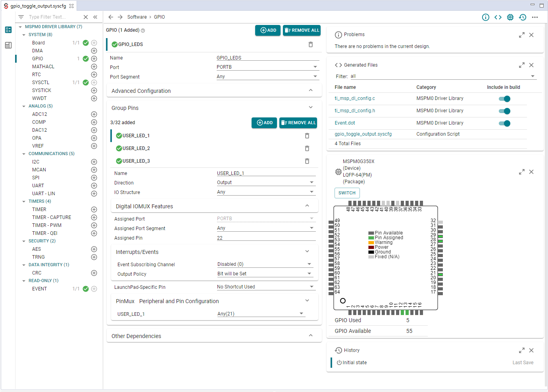Add a GPIO instance via sidebar plus
The height and width of the screenshot is (392, 548).
pyautogui.click(x=94, y=59)
